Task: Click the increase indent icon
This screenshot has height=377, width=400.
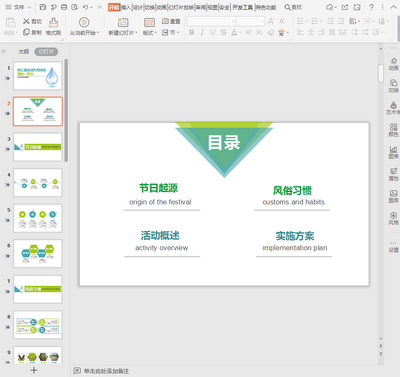Action: click(341, 21)
